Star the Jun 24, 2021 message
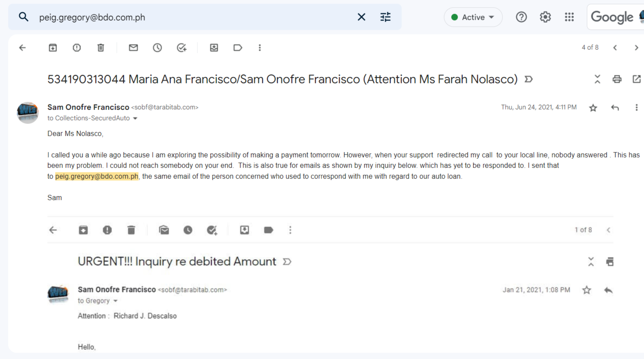Screen dimensions: 644x359 (x=593, y=108)
